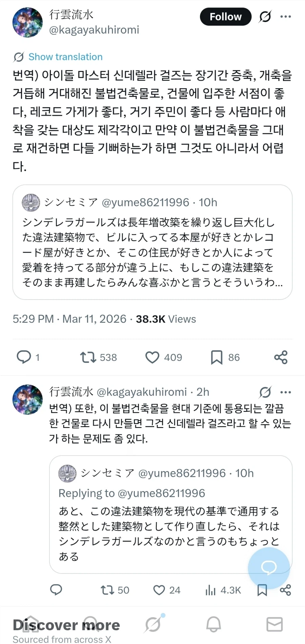
Task: Retweet the tweet with 538 reposts
Action: (87, 357)
